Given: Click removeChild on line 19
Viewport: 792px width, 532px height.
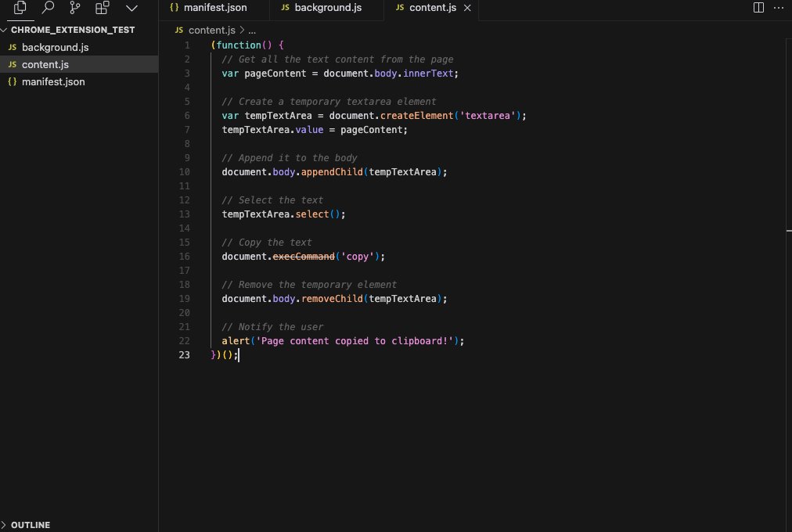Looking at the screenshot, I should coord(332,299).
